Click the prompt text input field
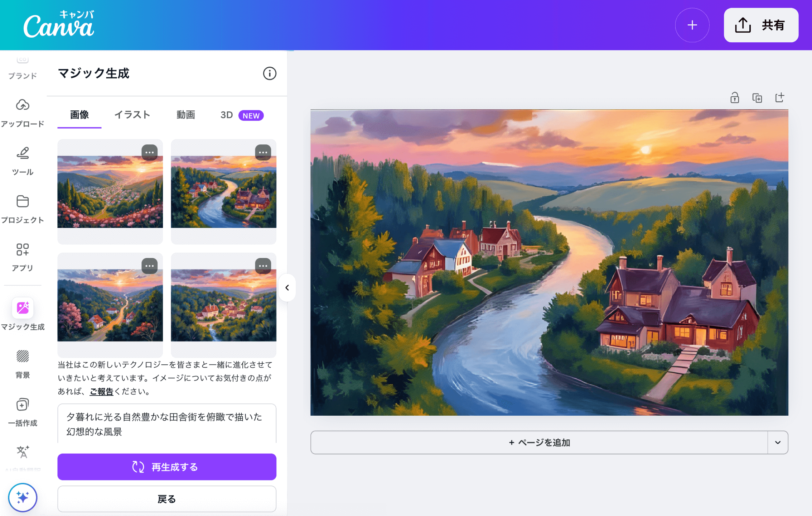Viewport: 812px width, 516px height. tap(167, 424)
